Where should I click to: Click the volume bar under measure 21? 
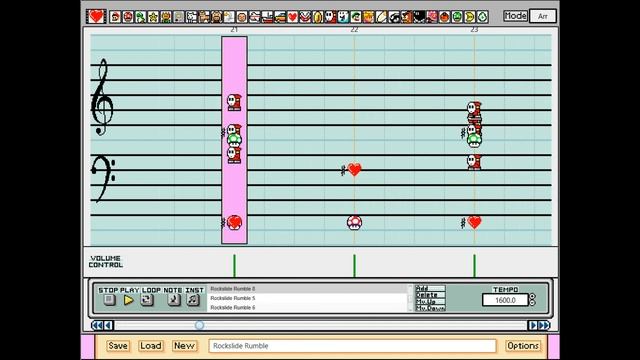tap(234, 266)
